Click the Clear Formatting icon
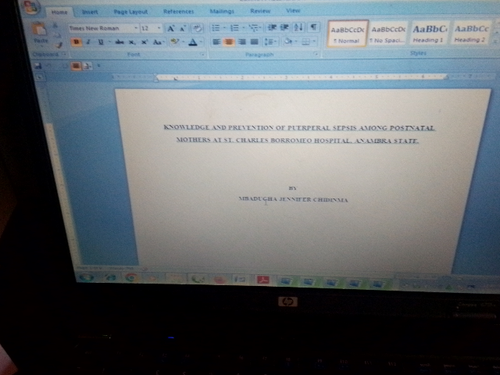The width and height of the screenshot is (500, 375). click(197, 28)
